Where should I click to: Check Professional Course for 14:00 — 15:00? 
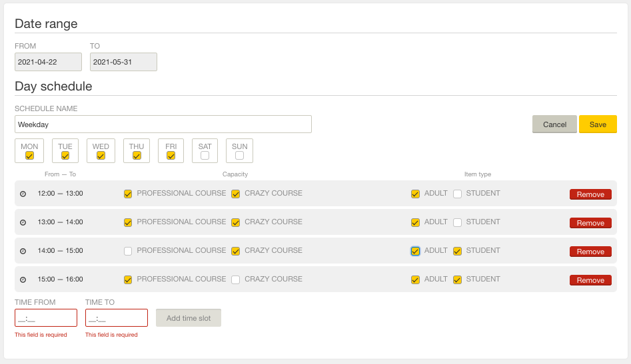[128, 252]
